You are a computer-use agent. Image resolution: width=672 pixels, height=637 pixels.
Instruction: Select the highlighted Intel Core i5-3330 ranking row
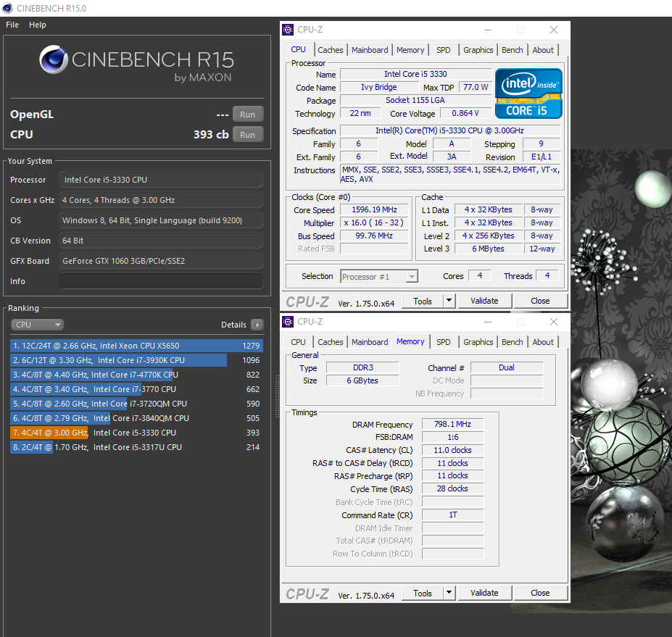136,433
